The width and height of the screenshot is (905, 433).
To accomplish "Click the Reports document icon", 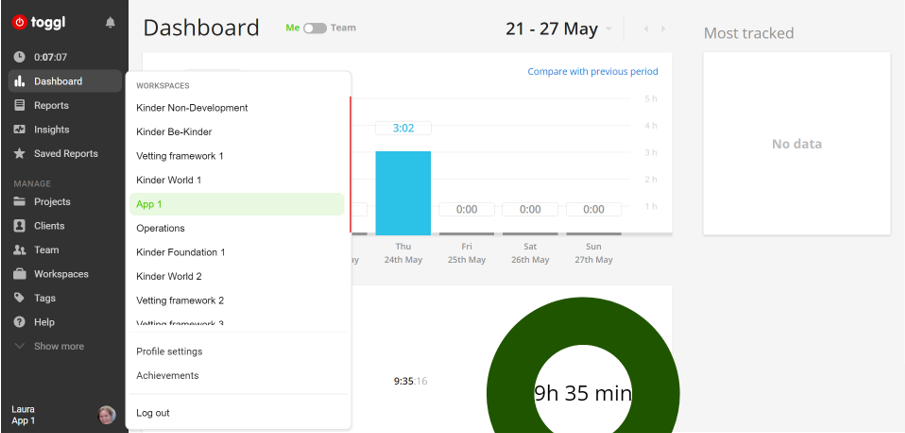I will point(20,106).
